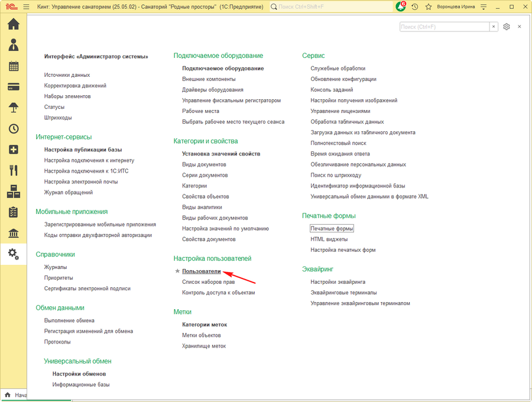Viewport: 532px width, 402px height.
Task: Open Драйверы оборудования
Action: point(213,90)
